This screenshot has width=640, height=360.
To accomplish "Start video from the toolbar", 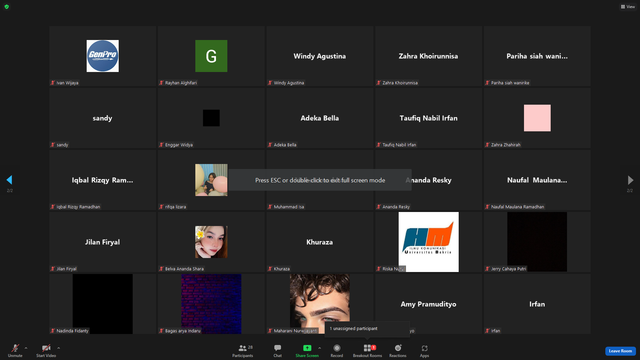I will pyautogui.click(x=46, y=350).
